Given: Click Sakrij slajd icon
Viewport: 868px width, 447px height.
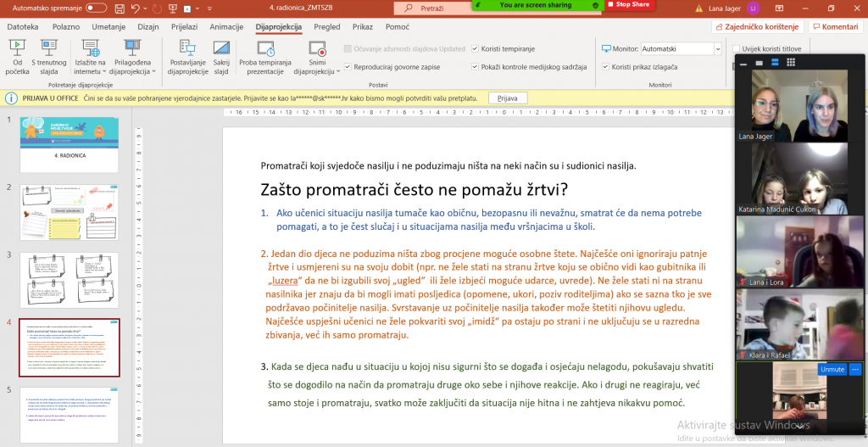Looking at the screenshot, I should point(220,49).
